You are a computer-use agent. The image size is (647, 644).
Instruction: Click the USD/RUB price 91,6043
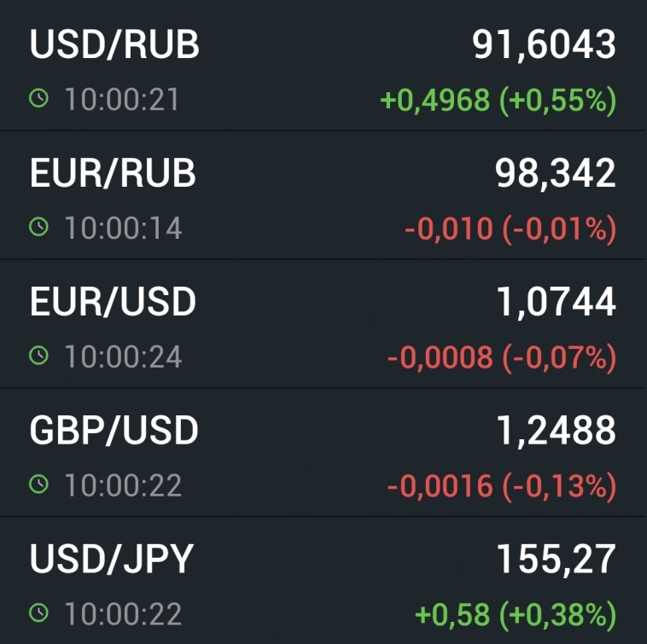point(544,45)
